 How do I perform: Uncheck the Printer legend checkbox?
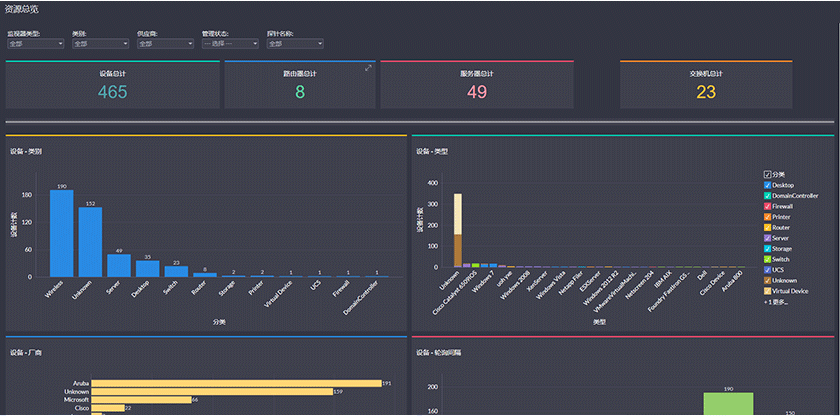(x=767, y=217)
